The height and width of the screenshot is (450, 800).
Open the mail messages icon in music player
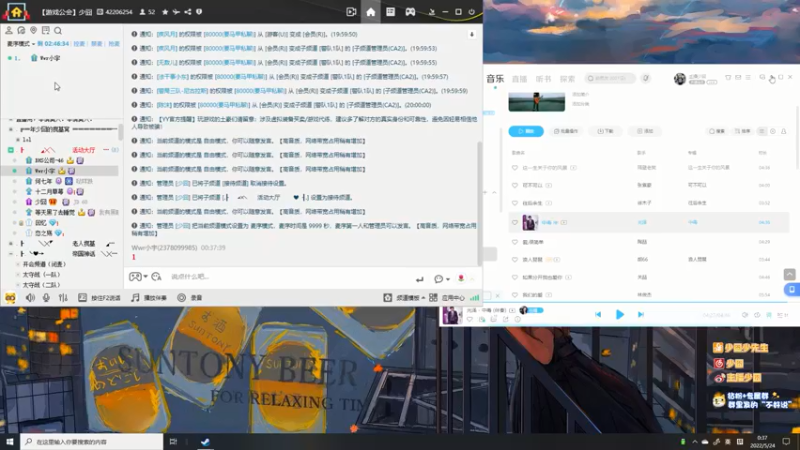tap(738, 78)
